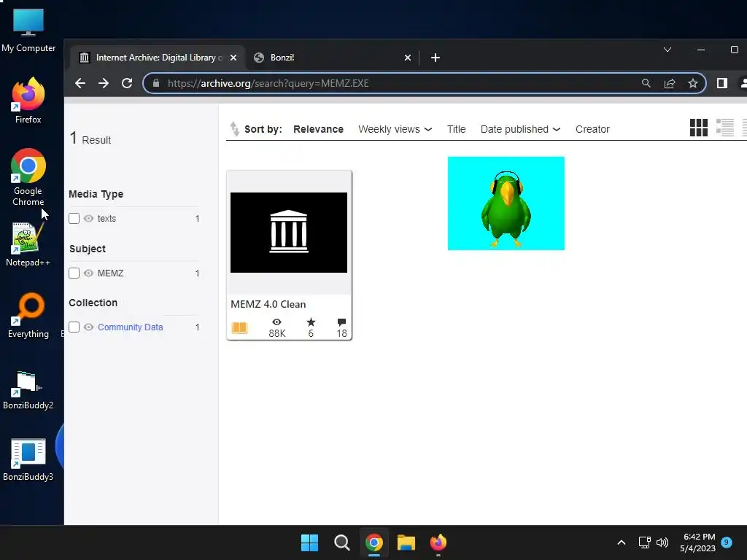Sort results by Creator

tap(592, 129)
